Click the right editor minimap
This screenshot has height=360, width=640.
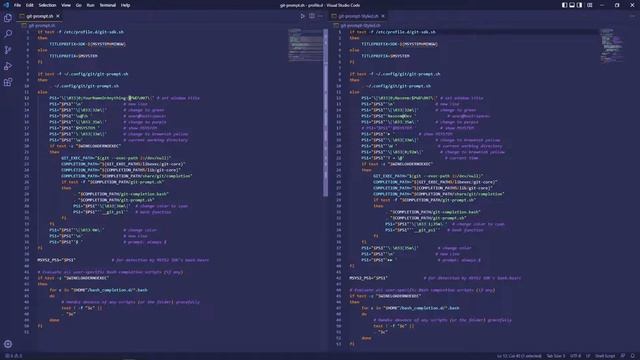point(612,46)
